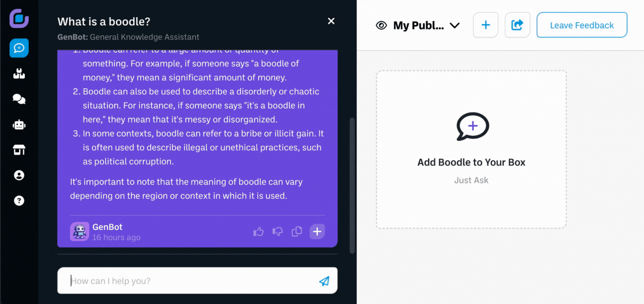Send the message with paper plane icon

(x=324, y=281)
